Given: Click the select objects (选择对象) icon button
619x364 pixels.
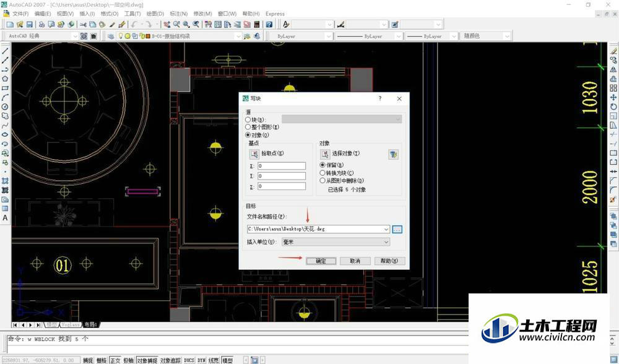Looking at the screenshot, I should 325,154.
